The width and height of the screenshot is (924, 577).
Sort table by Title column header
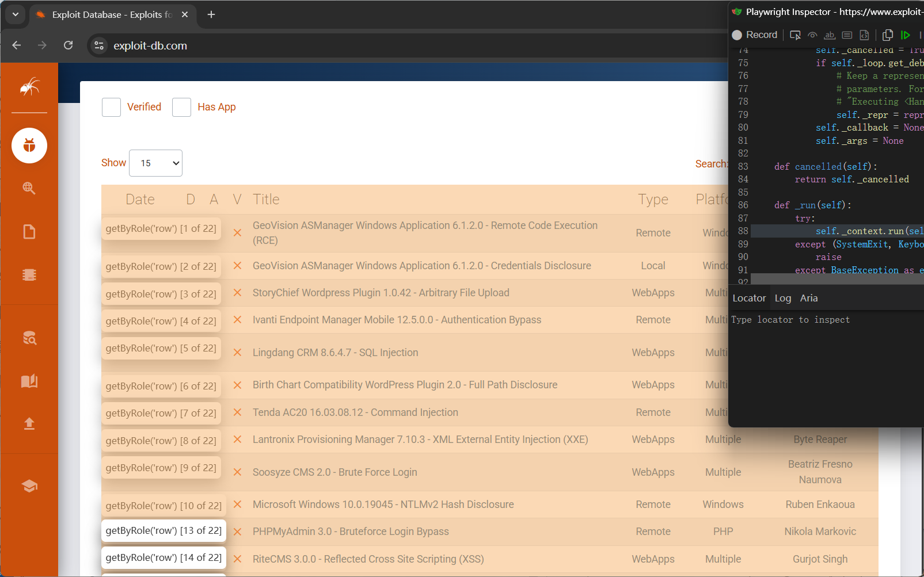[x=266, y=200]
